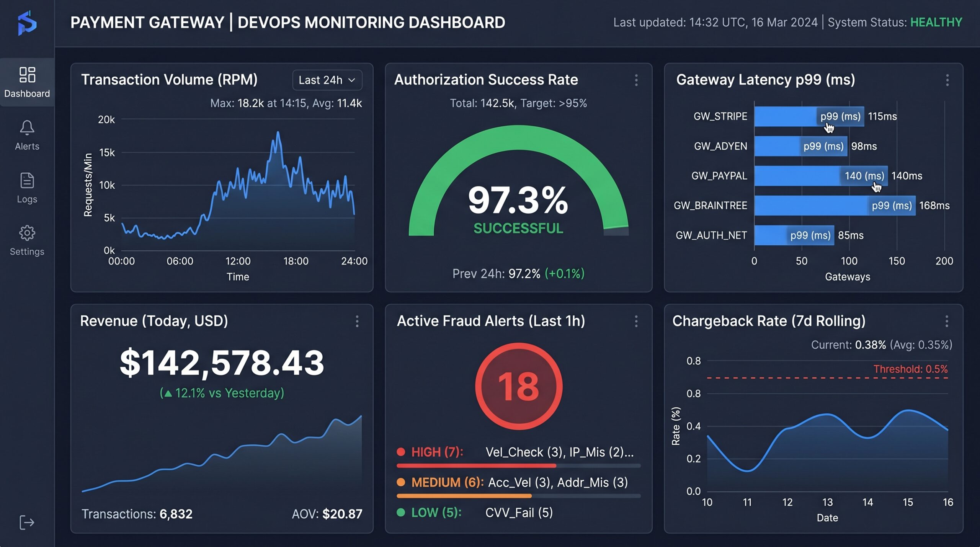This screenshot has width=980, height=547.
Task: Click the Threshold: 0.5% label
Action: (910, 369)
